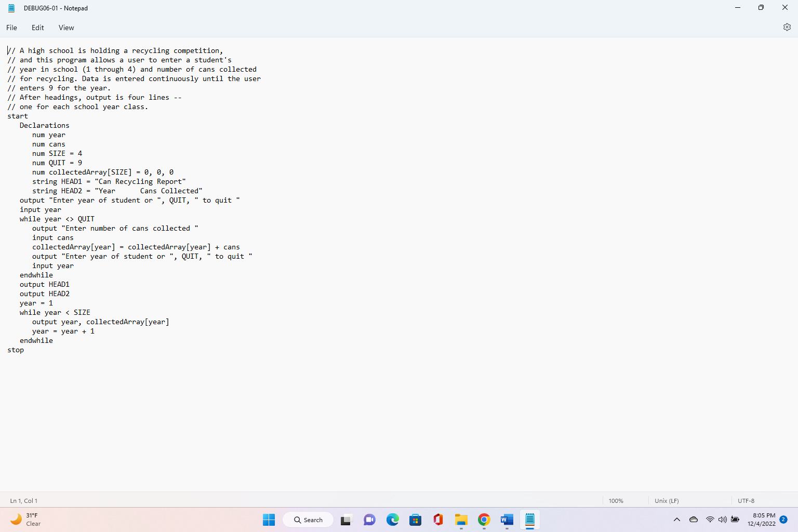
Task: Open the Office app from the taskbar
Action: click(438, 520)
